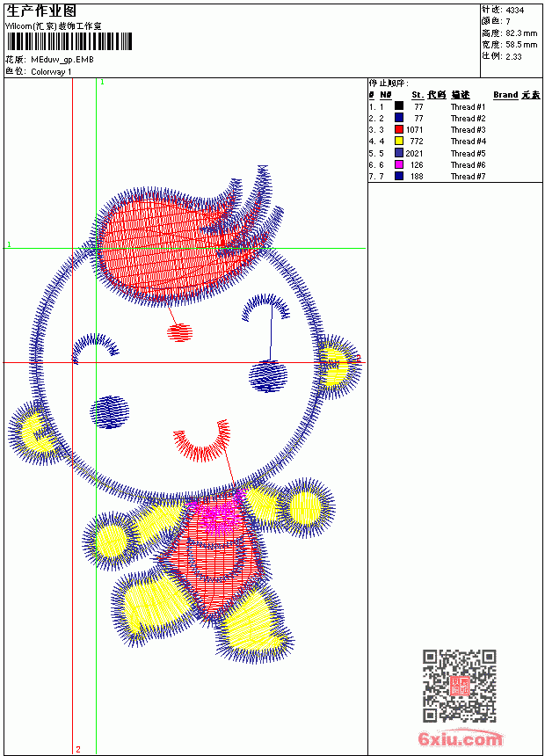Select the 'Thread #2' description text
The height and width of the screenshot is (756, 545).
pos(468,118)
